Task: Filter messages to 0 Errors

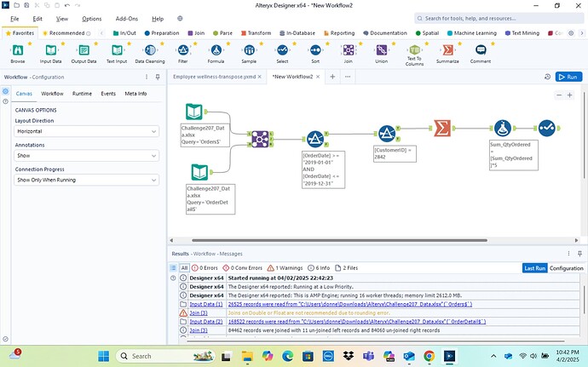Action: (x=205, y=268)
